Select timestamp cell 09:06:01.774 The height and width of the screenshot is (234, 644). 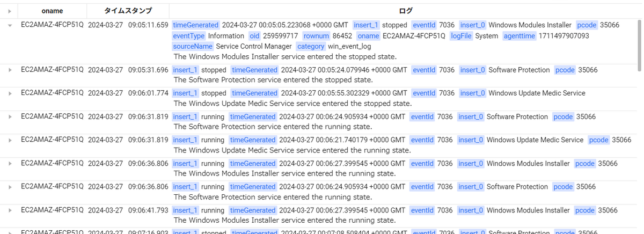128,93
